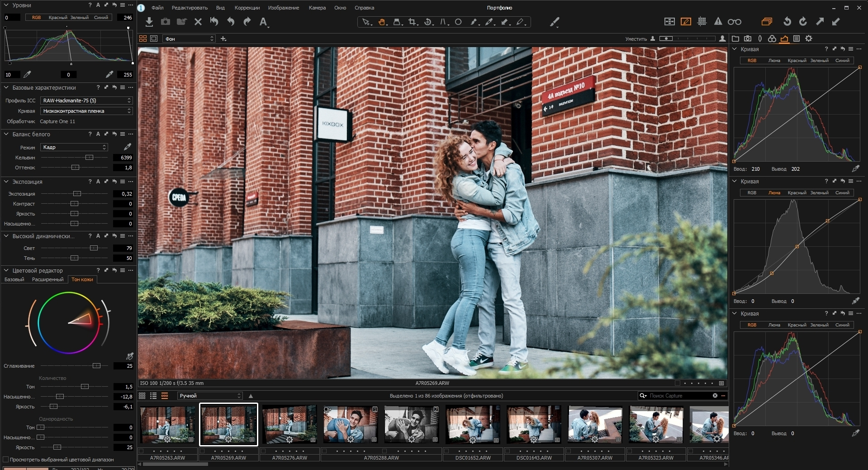Image resolution: width=868 pixels, height=470 pixels.
Task: Switch to the Расширенный color editor tab
Action: (47, 279)
